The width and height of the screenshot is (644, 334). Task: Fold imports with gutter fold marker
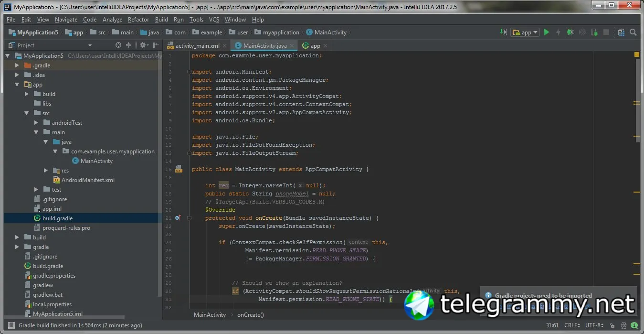(189, 72)
